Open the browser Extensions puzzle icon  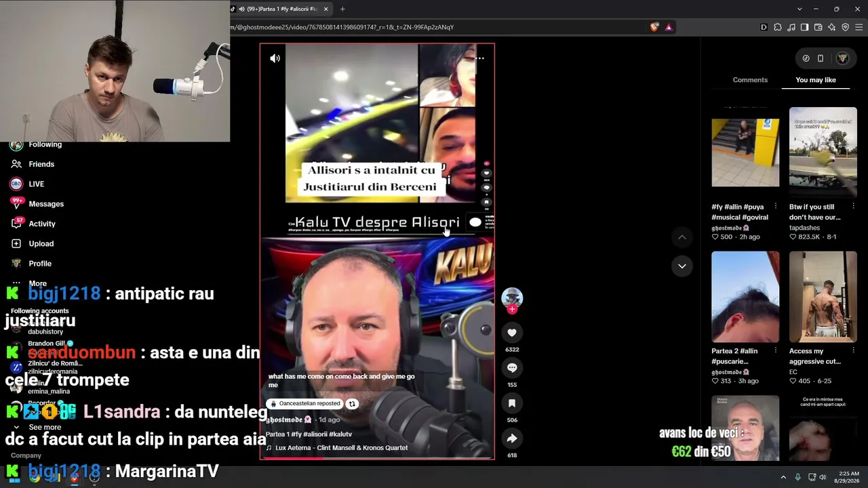pyautogui.click(x=777, y=27)
